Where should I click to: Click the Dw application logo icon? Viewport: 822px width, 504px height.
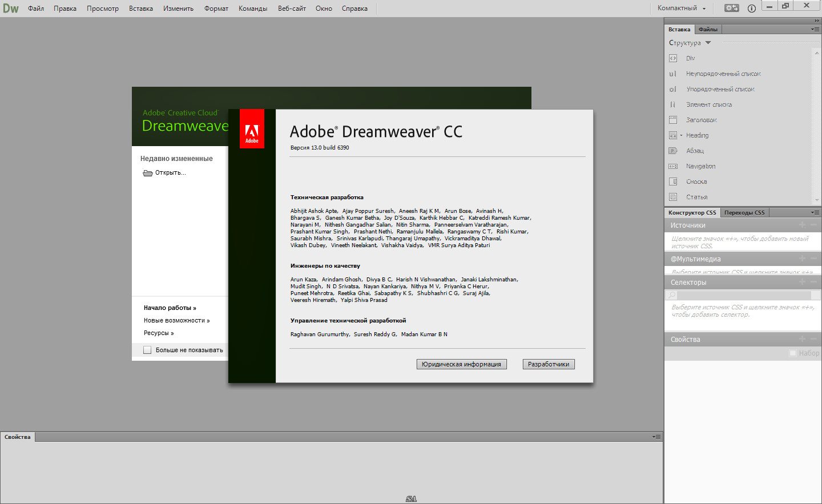(11, 8)
